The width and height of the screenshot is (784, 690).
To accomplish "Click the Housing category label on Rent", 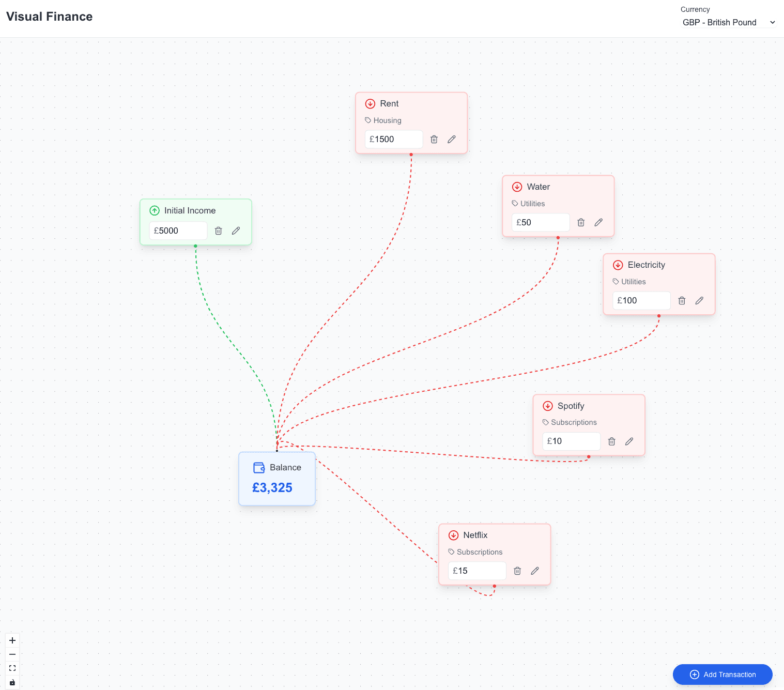I will 387,120.
